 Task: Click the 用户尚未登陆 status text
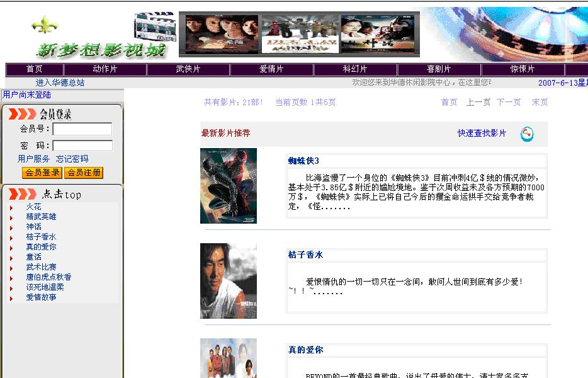click(26, 95)
